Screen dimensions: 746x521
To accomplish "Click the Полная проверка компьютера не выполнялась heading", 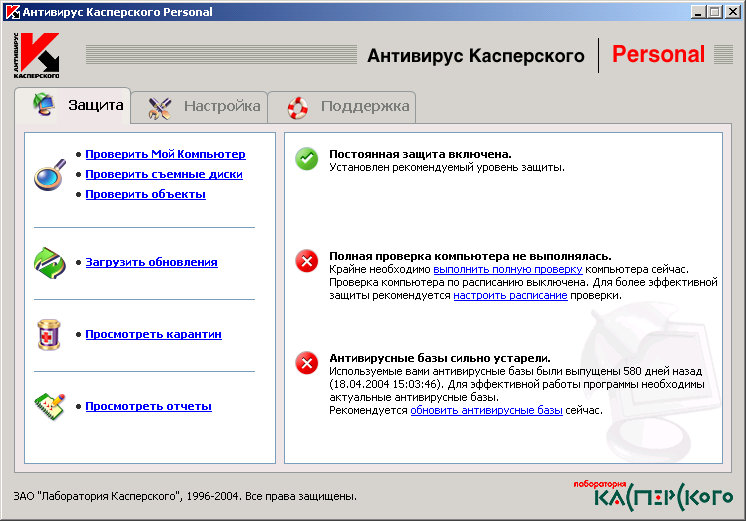I will [x=471, y=256].
